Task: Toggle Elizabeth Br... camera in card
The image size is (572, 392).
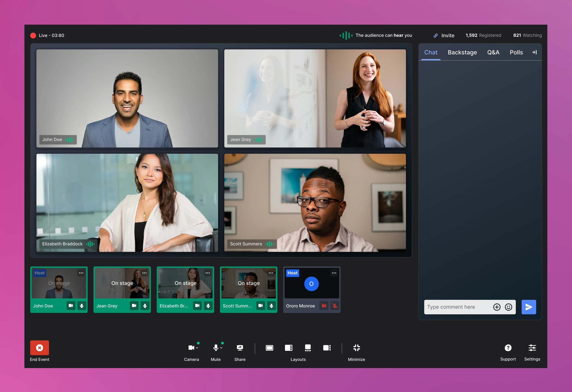Action: click(x=197, y=305)
